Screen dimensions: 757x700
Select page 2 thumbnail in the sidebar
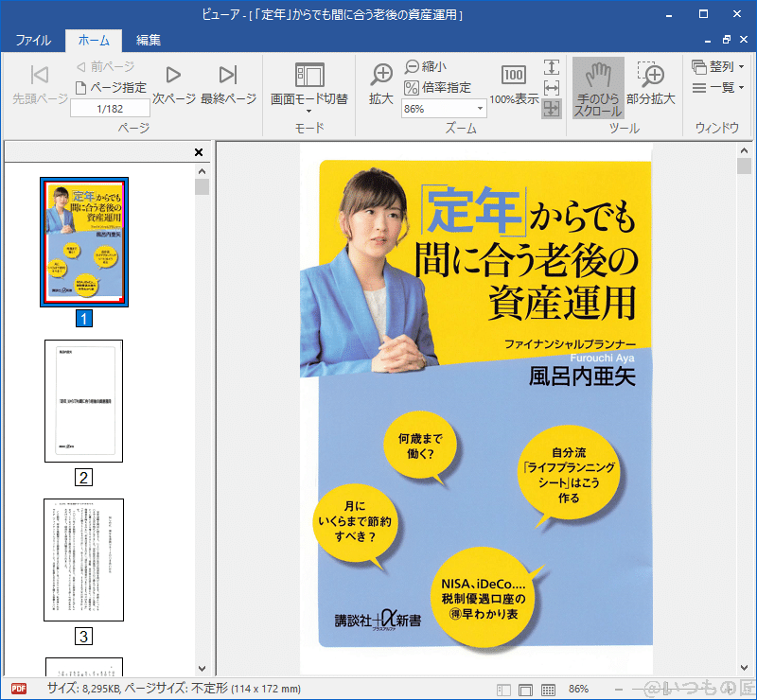(x=83, y=401)
